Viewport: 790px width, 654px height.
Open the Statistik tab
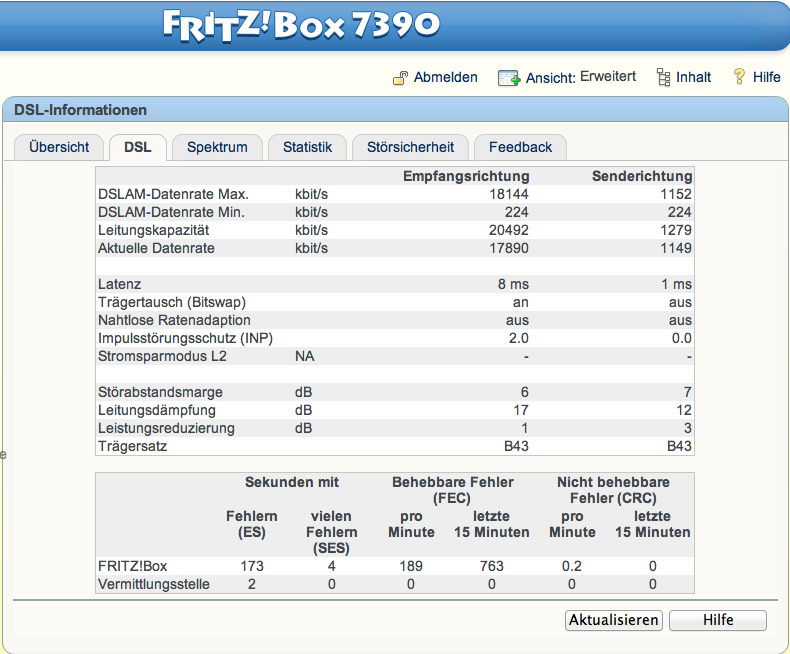click(x=307, y=147)
